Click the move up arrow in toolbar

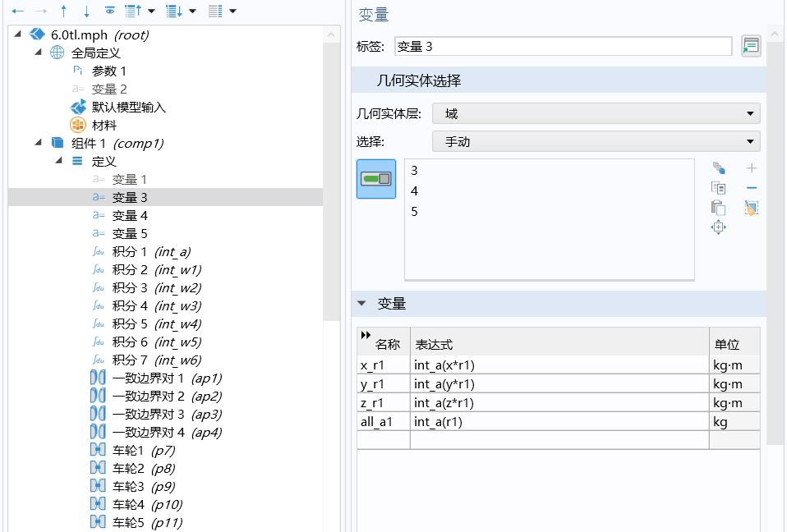(x=64, y=11)
